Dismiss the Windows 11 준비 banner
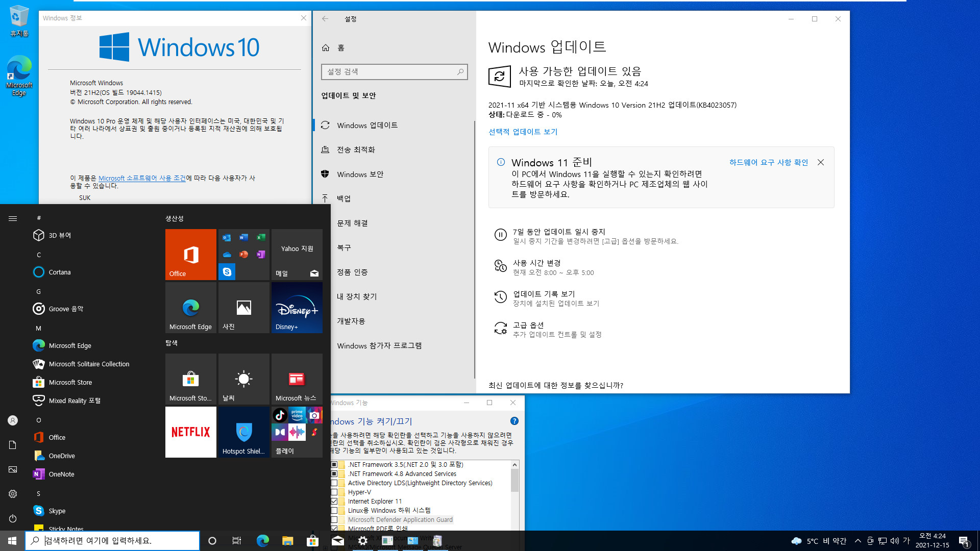This screenshot has width=980, height=551. coord(821,162)
